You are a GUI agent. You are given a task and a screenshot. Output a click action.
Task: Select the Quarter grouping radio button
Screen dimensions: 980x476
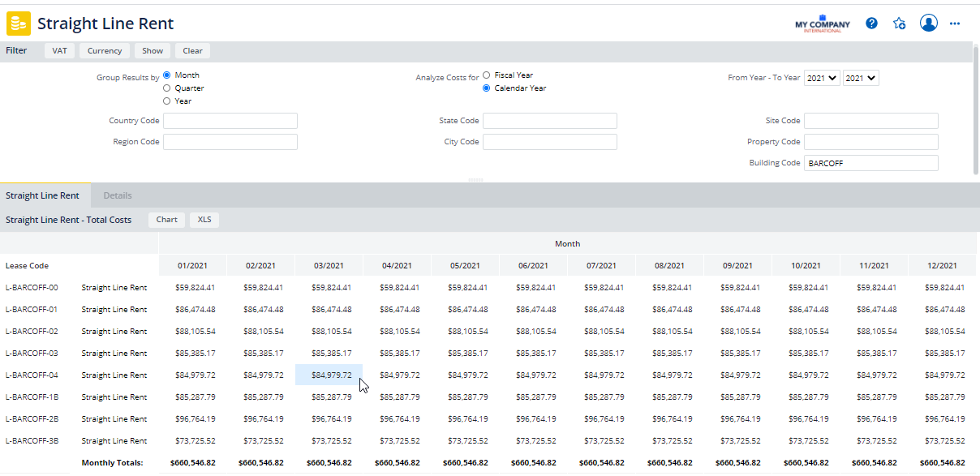pyautogui.click(x=167, y=88)
